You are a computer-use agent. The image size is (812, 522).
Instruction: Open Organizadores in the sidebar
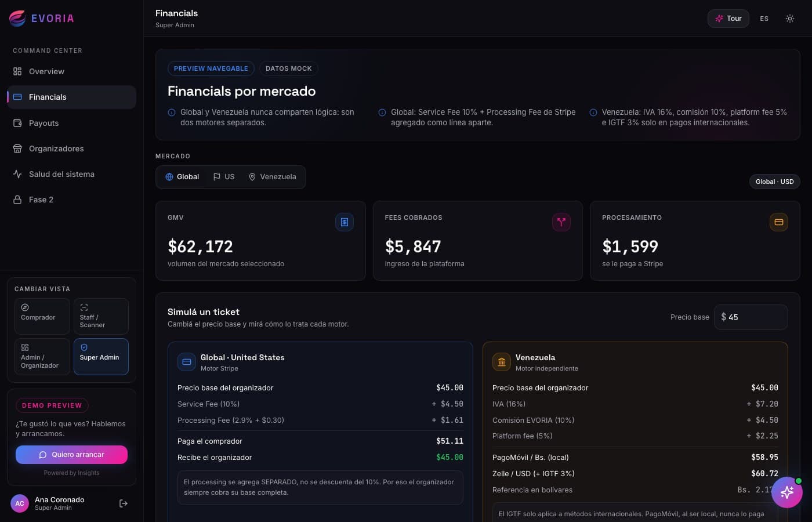click(x=71, y=148)
